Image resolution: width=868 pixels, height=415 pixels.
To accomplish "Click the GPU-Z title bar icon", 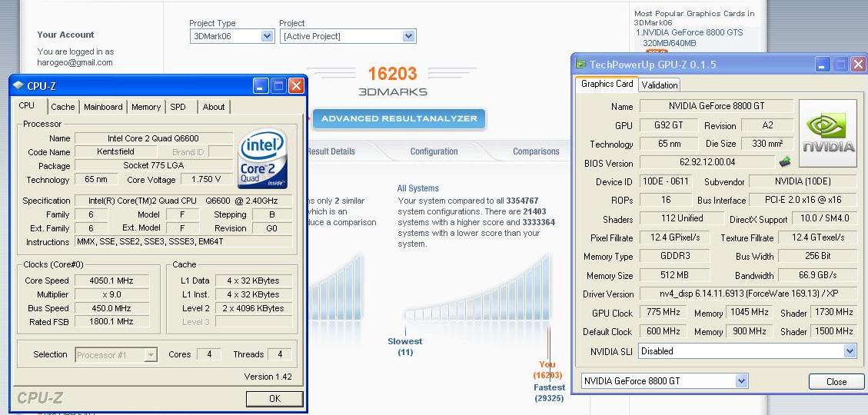I will tap(581, 65).
